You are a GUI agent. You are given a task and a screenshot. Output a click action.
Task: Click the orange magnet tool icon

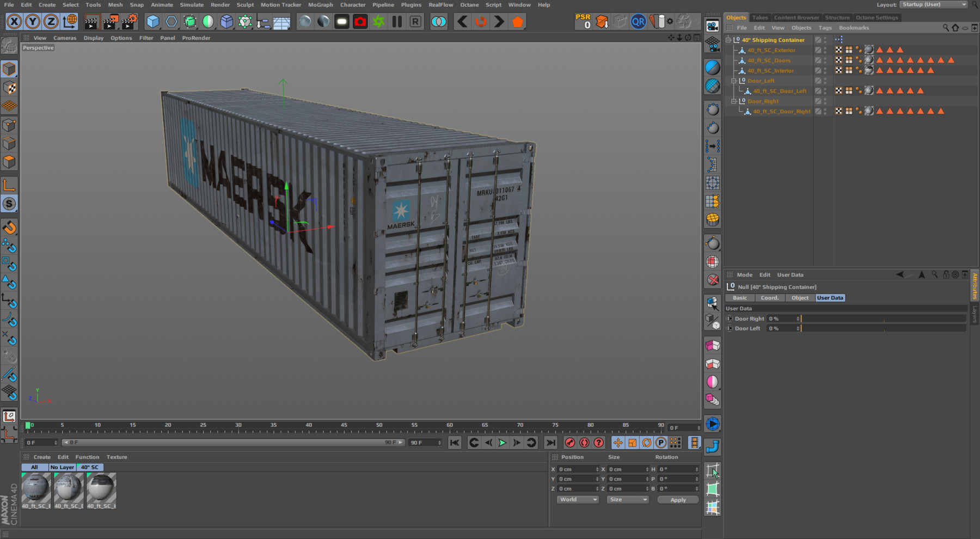tap(9, 228)
